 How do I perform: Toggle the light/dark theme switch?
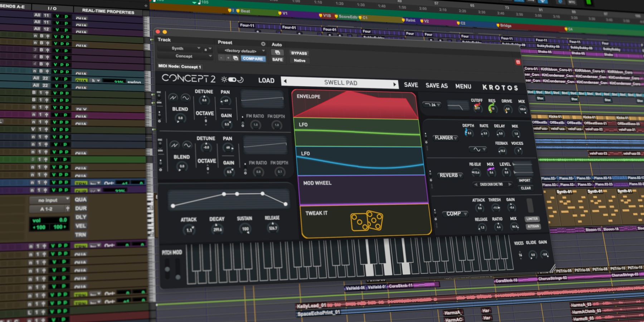pyautogui.click(x=232, y=79)
